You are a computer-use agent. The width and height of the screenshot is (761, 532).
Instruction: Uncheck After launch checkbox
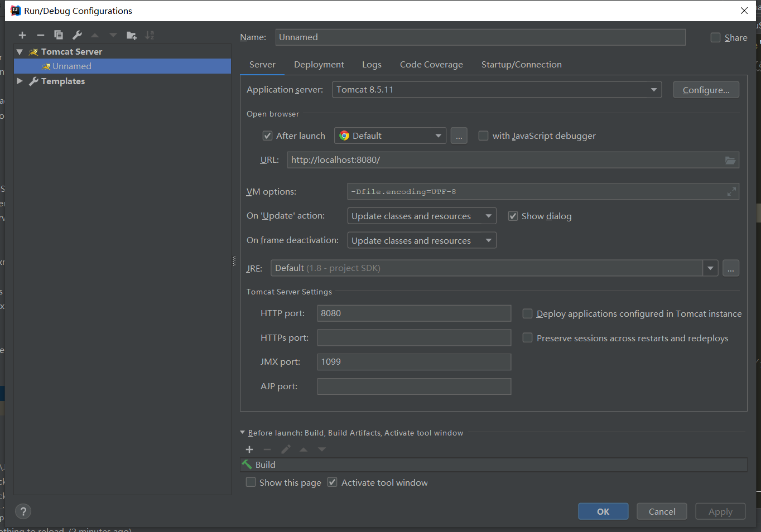coord(267,136)
